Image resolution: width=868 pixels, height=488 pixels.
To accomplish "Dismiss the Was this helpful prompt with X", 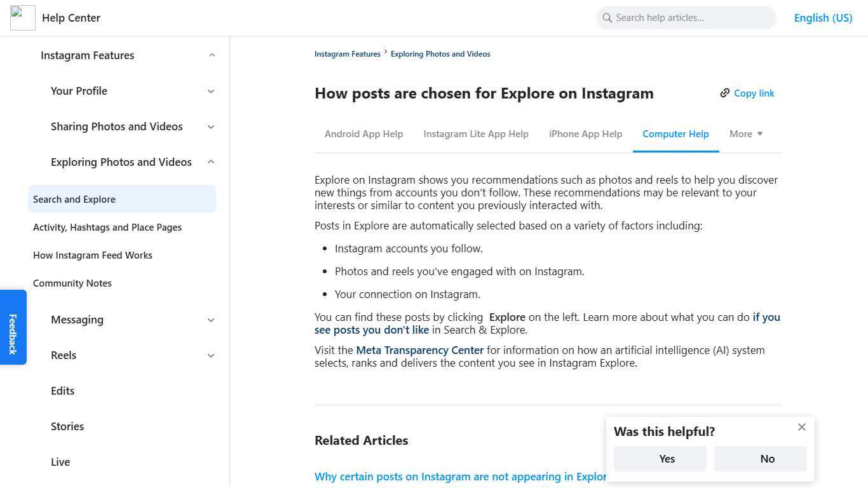I will 801,426.
